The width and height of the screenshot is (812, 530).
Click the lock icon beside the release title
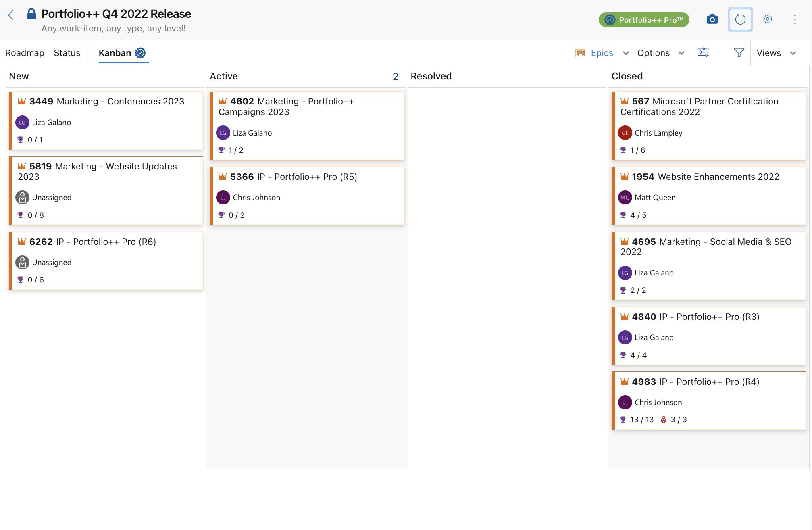pyautogui.click(x=31, y=13)
